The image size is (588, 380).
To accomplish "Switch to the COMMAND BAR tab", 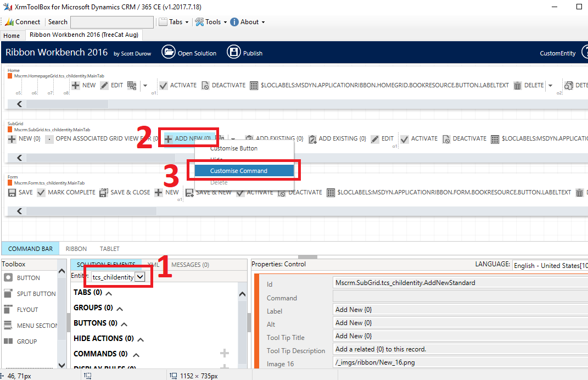I will pyautogui.click(x=30, y=249).
